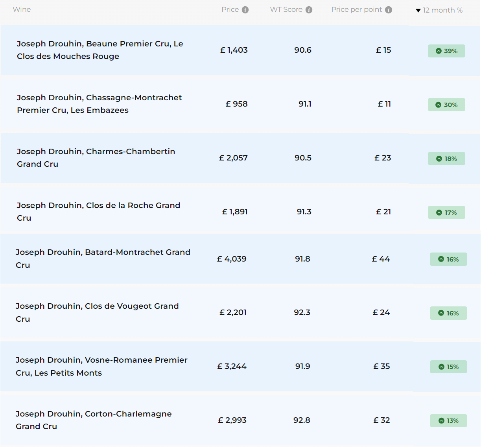Click the 18% up-arrow icon

click(x=439, y=159)
